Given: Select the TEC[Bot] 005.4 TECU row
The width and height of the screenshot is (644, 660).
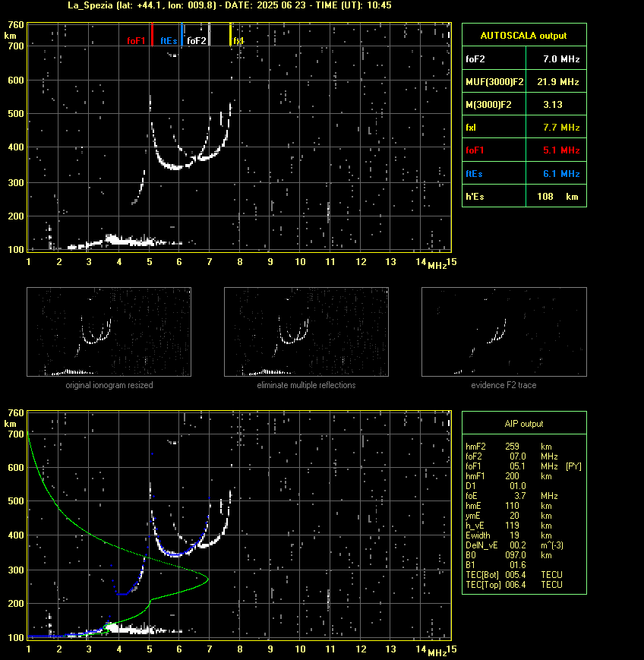Looking at the screenshot, I should (514, 574).
